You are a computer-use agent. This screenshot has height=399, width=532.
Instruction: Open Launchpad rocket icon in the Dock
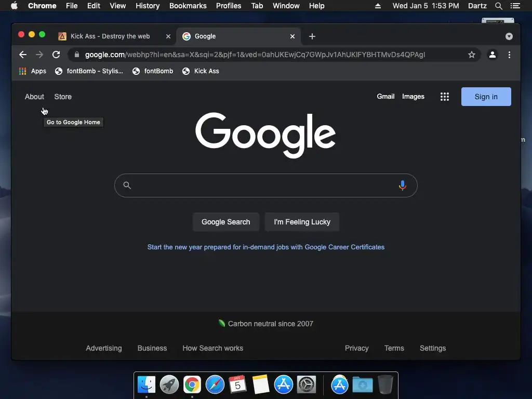169,385
